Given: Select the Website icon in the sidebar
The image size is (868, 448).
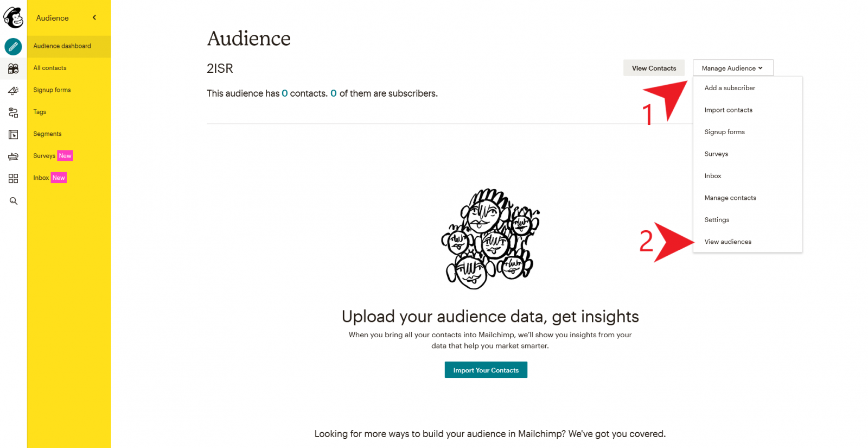Looking at the screenshot, I should tap(13, 134).
